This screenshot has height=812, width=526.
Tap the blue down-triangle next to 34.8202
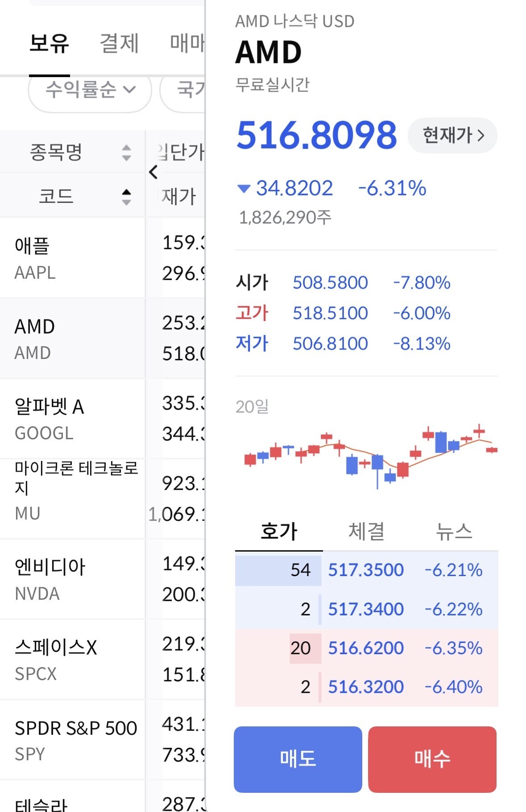[244, 189]
